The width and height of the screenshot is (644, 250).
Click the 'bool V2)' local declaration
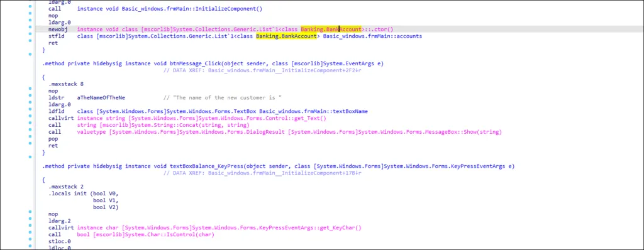(106, 207)
